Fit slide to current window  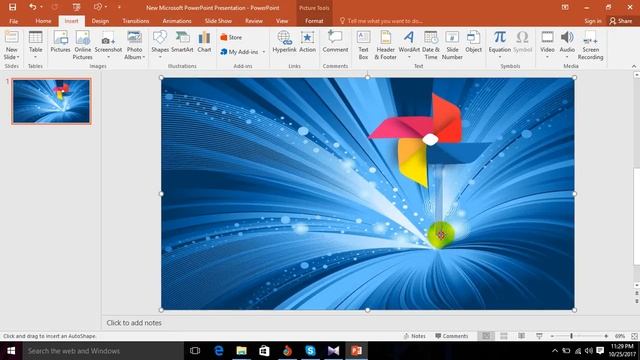click(634, 336)
